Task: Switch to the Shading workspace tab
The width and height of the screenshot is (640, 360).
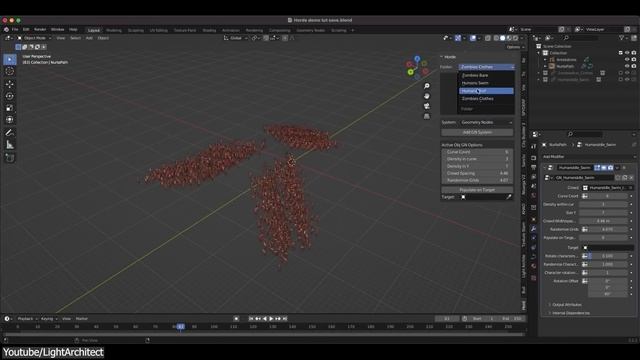Action: click(x=209, y=30)
